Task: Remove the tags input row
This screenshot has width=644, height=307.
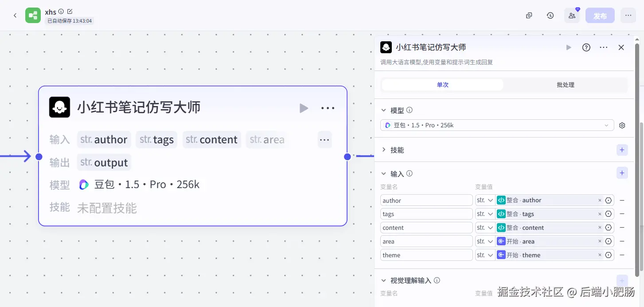Action: (x=622, y=214)
